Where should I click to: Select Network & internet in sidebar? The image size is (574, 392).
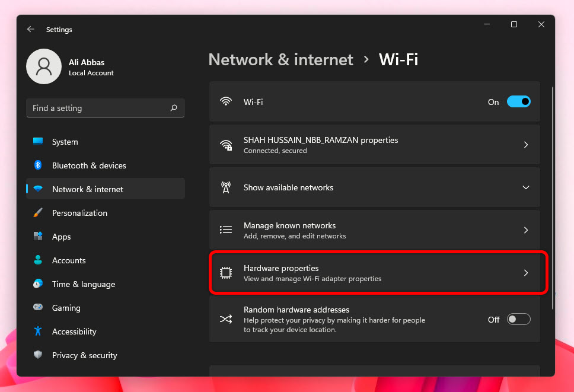pyautogui.click(x=106, y=189)
